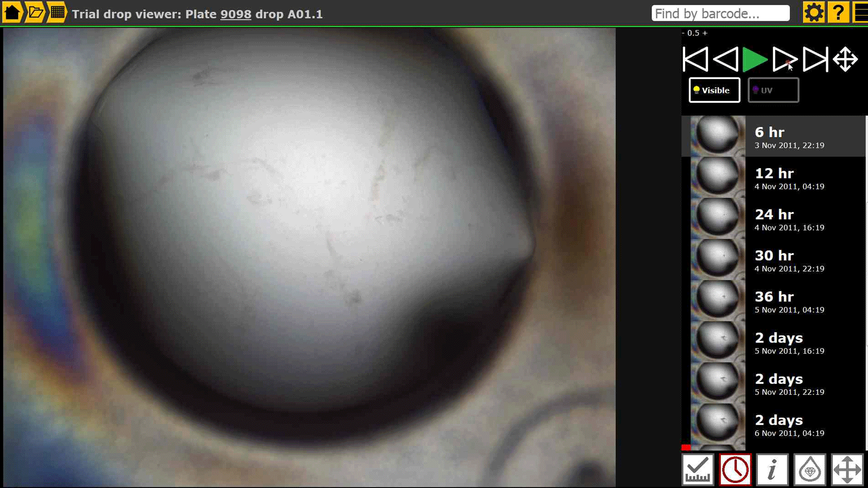Switch to UV light imaging
Screen dimensions: 868x488
tap(773, 90)
